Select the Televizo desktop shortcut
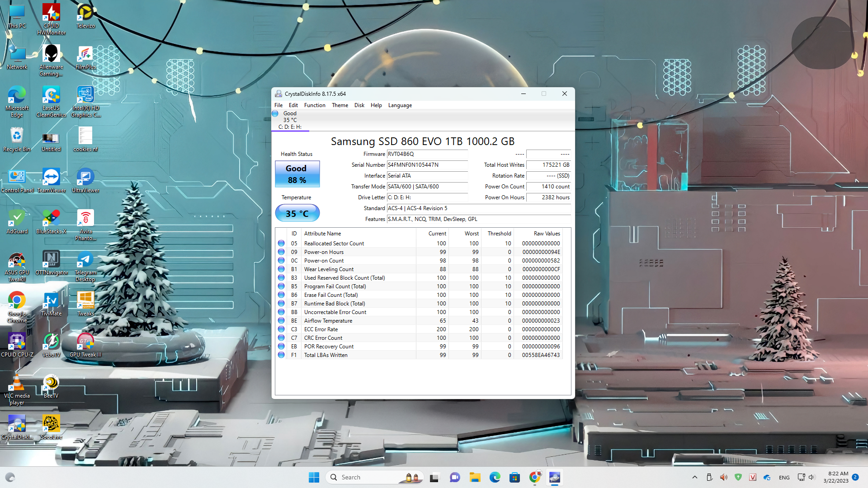The width and height of the screenshot is (868, 488). [x=85, y=16]
